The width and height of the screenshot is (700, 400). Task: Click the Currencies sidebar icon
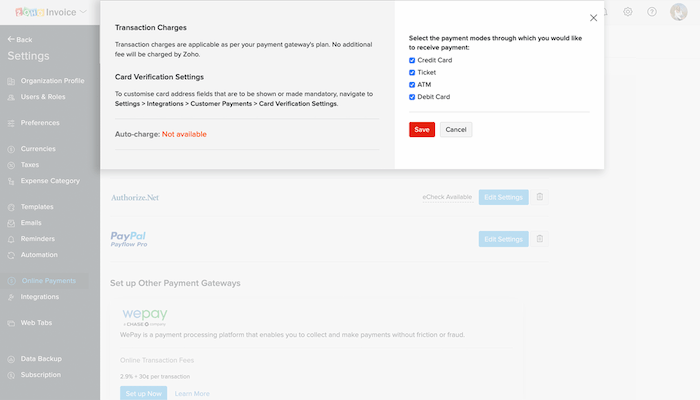point(11,149)
